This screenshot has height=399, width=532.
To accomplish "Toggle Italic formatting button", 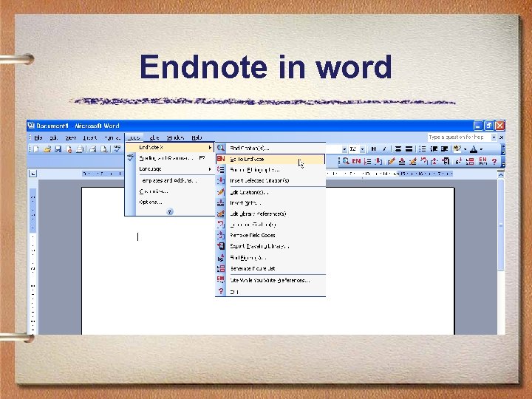I will tap(384, 149).
